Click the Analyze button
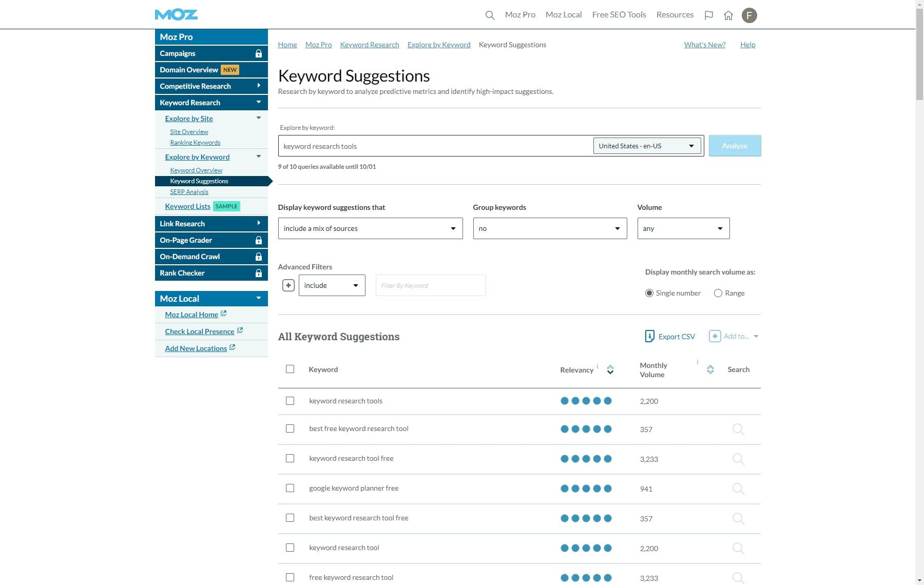This screenshot has width=924, height=585. pos(735,145)
